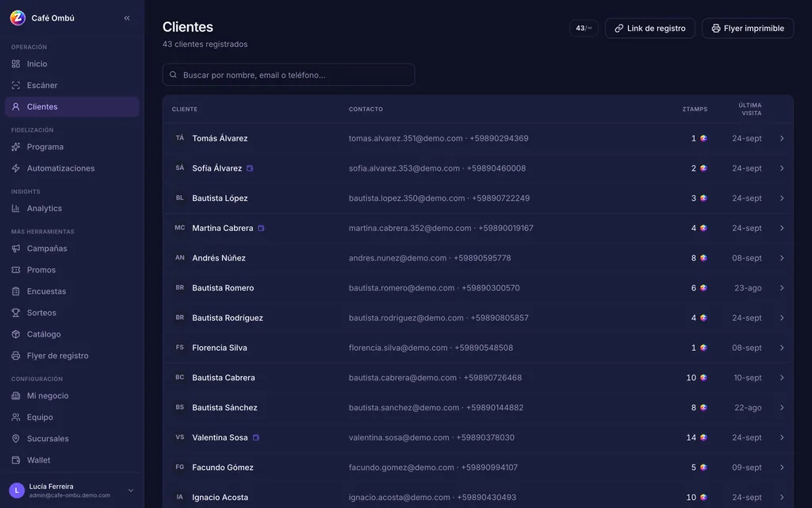
Task: Open the Sucursales settings page
Action: coord(72,438)
